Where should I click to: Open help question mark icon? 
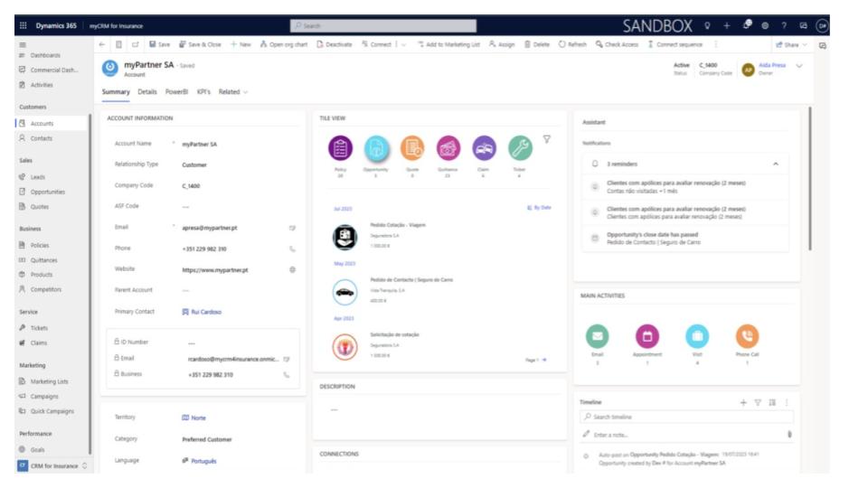[784, 25]
